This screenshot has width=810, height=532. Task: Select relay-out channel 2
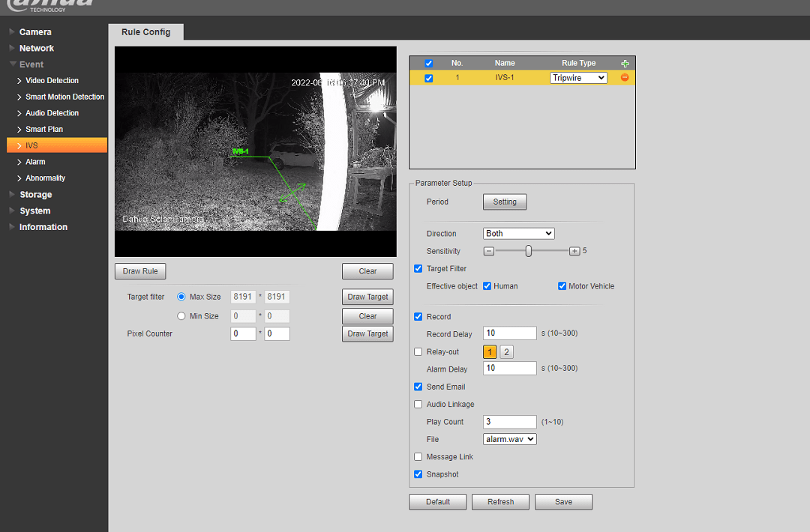[x=506, y=352]
